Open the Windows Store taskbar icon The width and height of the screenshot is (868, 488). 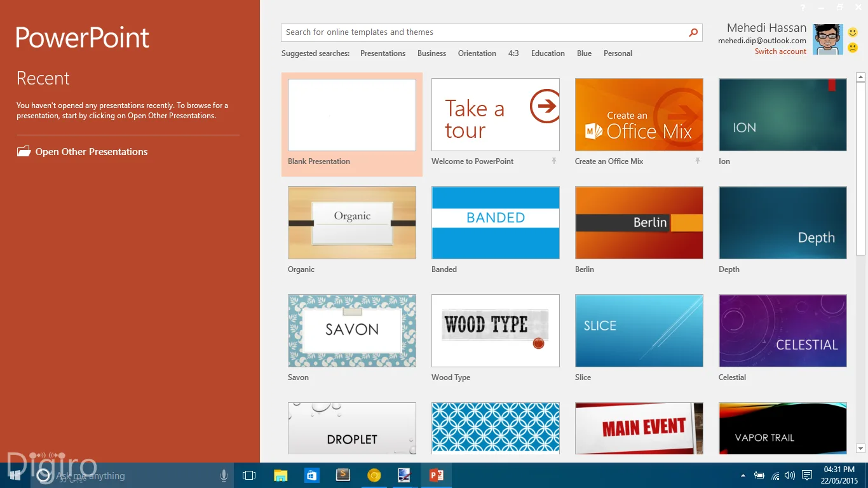point(311,475)
